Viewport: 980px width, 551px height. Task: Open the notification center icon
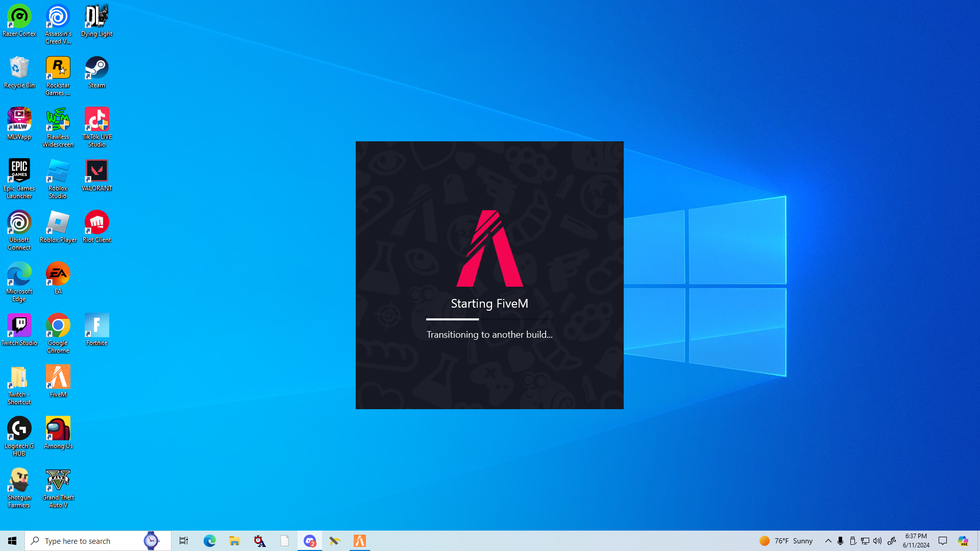943,541
